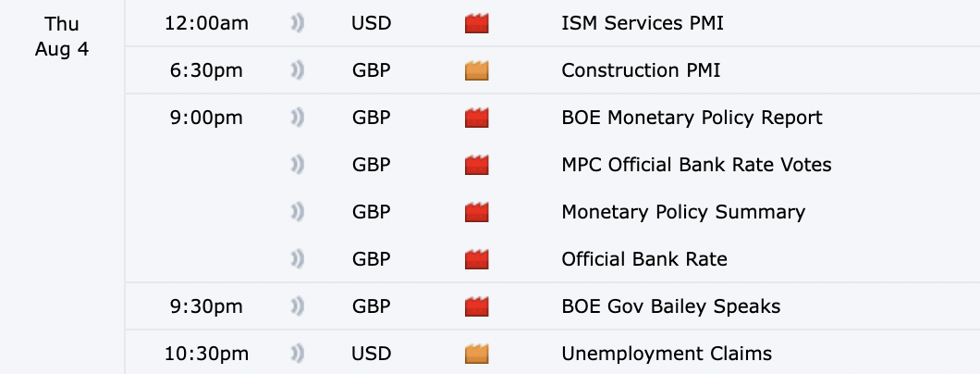Select the BOE Monetary Policy Report event
The image size is (980, 374).
tap(692, 118)
